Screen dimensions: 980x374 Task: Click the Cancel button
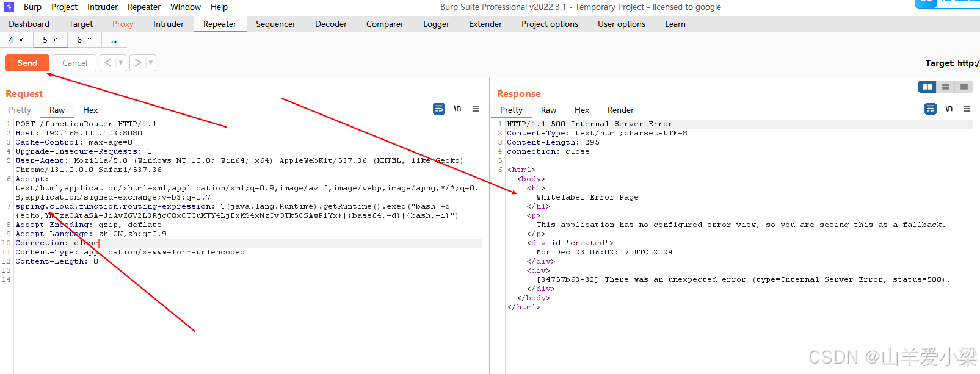point(74,63)
